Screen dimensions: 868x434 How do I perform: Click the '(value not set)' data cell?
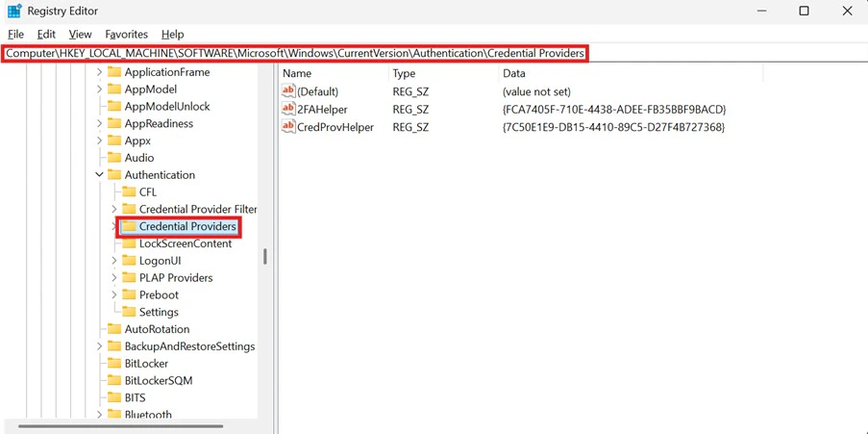(536, 91)
